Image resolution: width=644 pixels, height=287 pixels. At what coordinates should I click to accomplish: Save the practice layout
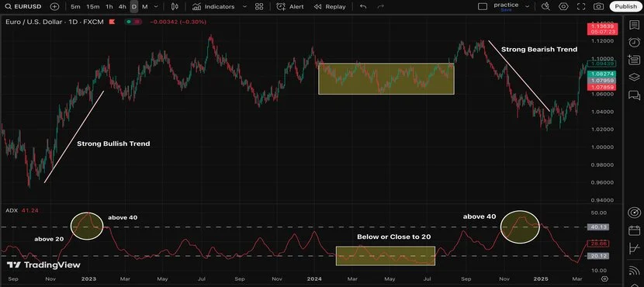pyautogui.click(x=506, y=10)
